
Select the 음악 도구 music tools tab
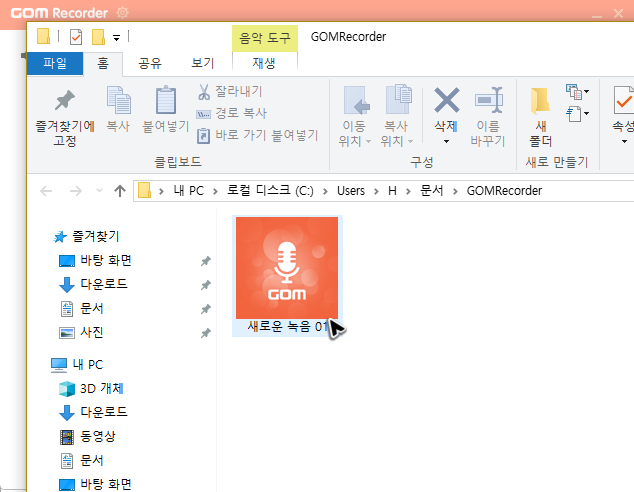coord(265,38)
